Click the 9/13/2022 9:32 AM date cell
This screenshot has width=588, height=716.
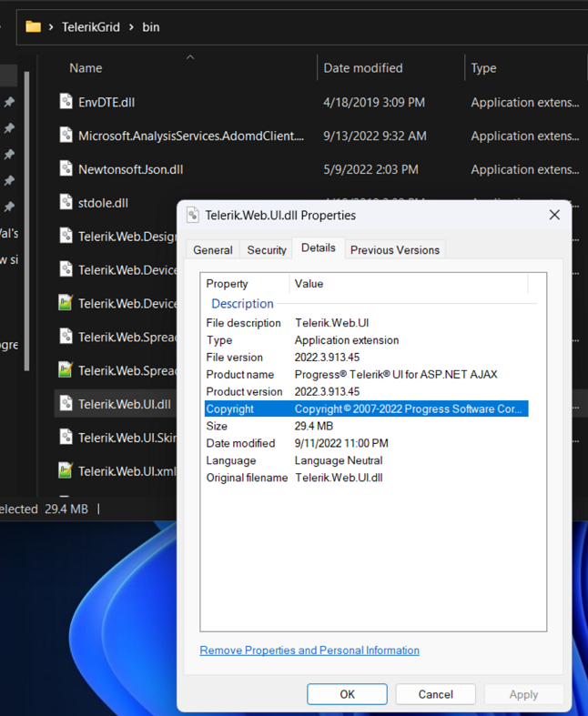click(375, 136)
